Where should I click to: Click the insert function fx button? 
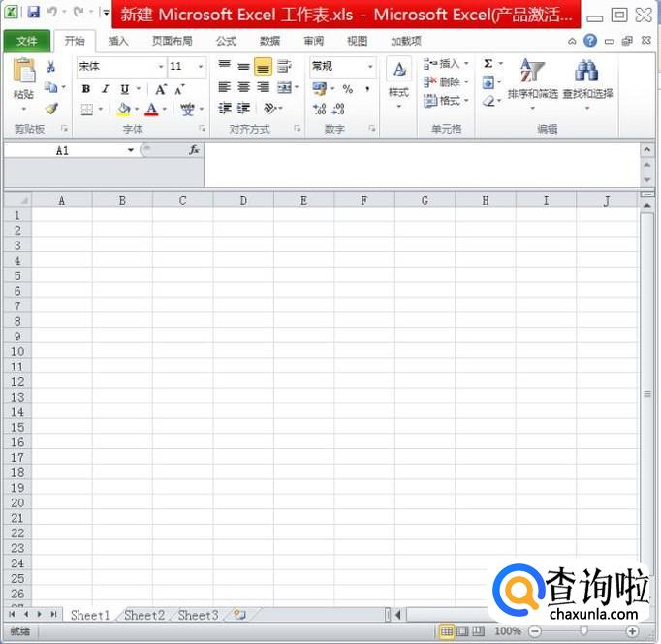coord(194,149)
